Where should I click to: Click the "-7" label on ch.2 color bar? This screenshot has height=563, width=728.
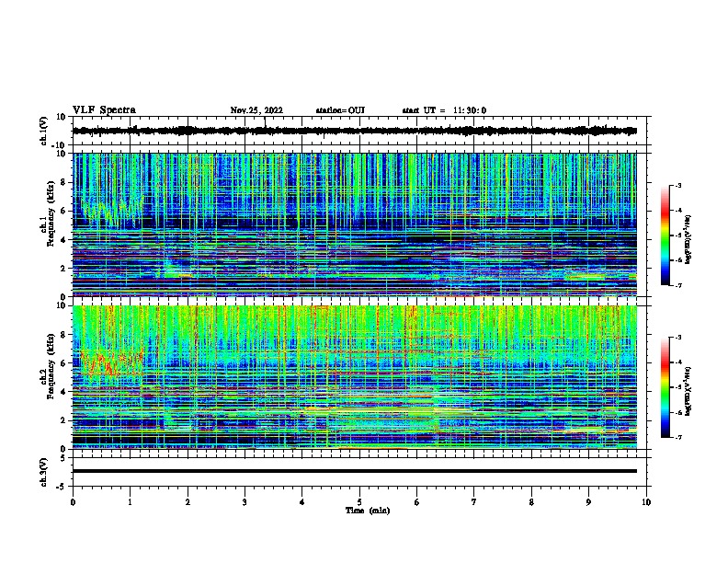pyautogui.click(x=677, y=437)
